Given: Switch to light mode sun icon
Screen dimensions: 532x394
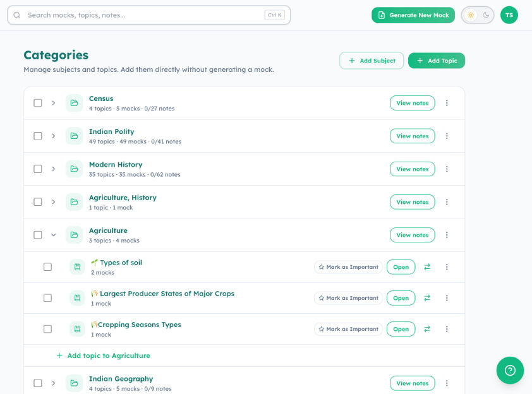Looking at the screenshot, I should tap(470, 15).
